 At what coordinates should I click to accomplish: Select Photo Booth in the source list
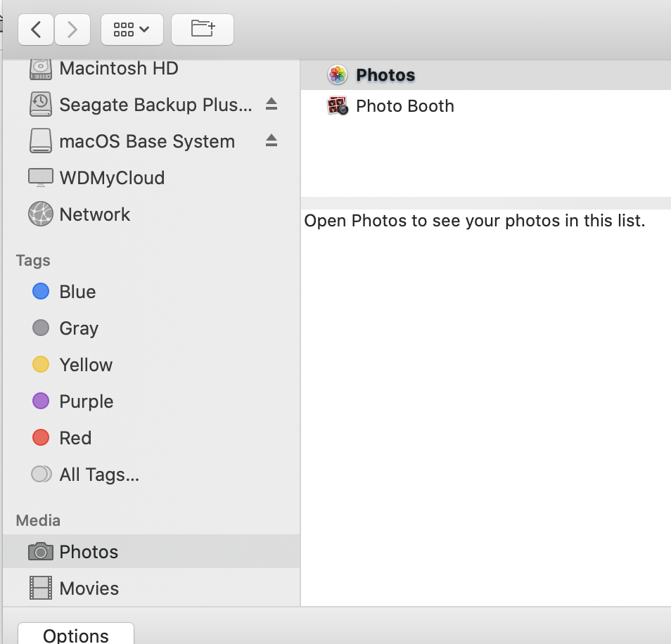(486, 106)
